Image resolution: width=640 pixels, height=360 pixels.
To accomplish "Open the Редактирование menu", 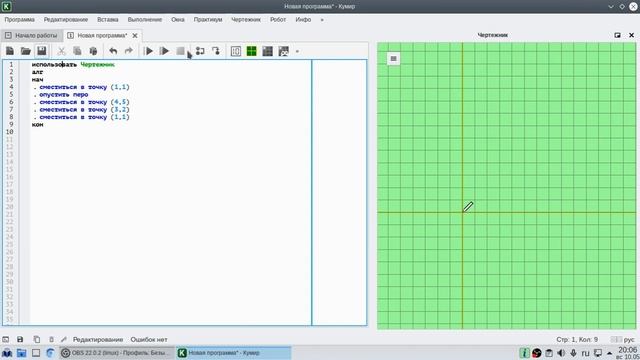I will (66, 20).
